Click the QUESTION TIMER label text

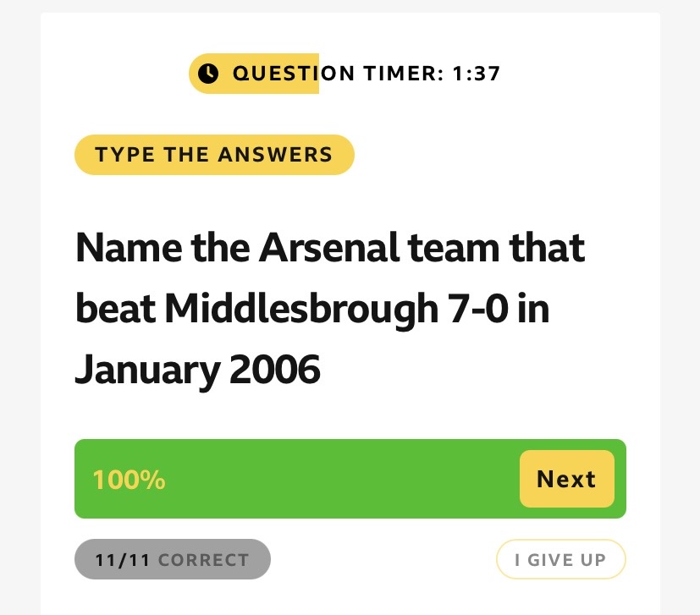(x=337, y=74)
